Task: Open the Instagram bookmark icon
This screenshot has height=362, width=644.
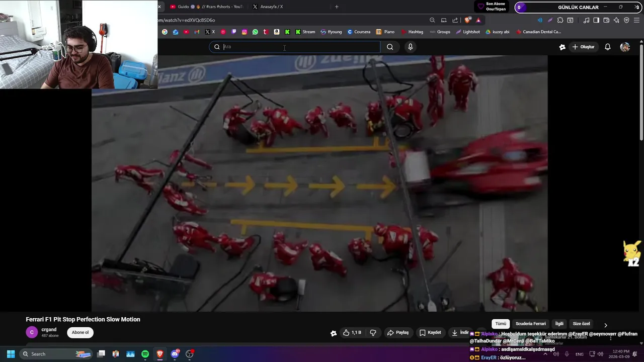Action: click(245, 32)
